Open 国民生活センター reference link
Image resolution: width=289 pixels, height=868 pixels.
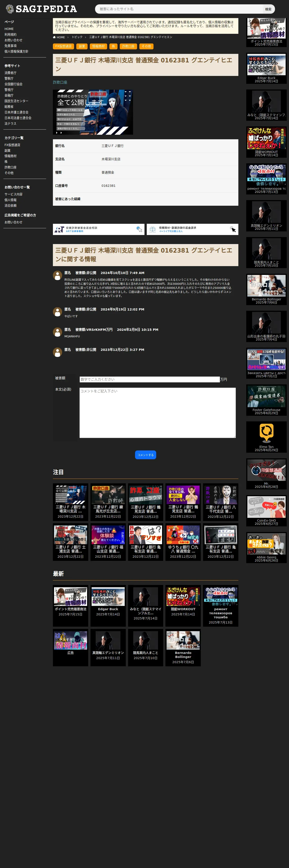point(16,101)
